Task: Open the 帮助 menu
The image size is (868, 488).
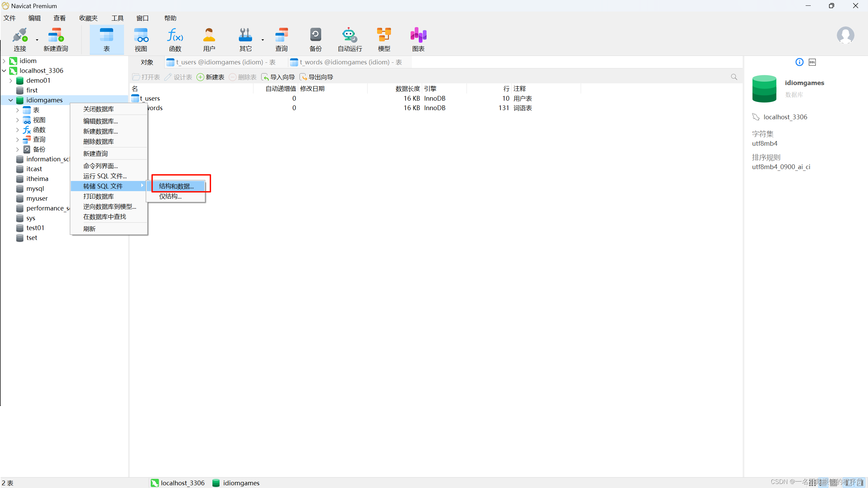Action: (x=170, y=18)
